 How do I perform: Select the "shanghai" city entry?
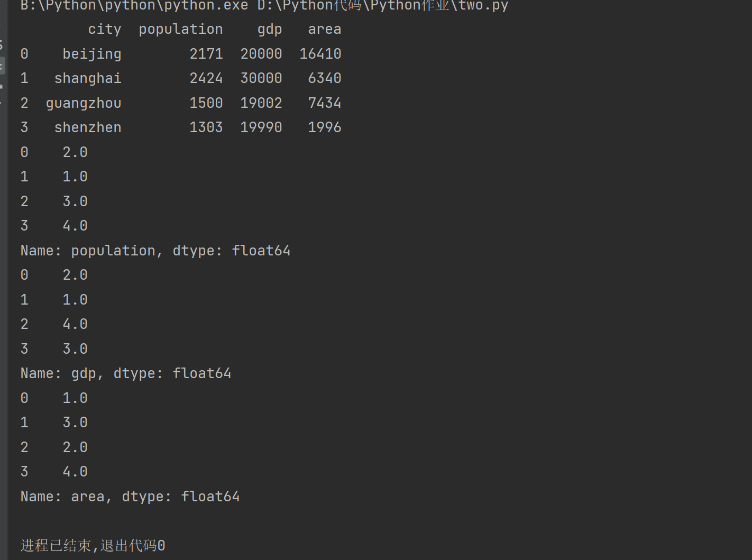click(x=87, y=78)
